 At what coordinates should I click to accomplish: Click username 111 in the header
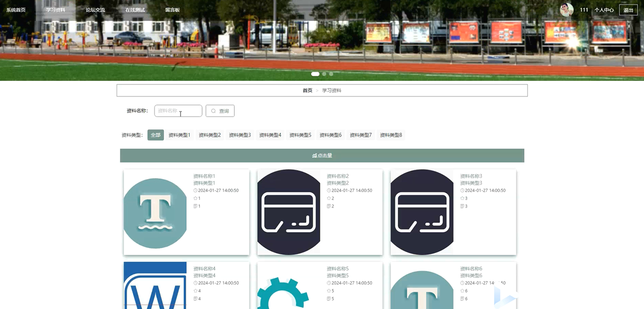point(584,10)
